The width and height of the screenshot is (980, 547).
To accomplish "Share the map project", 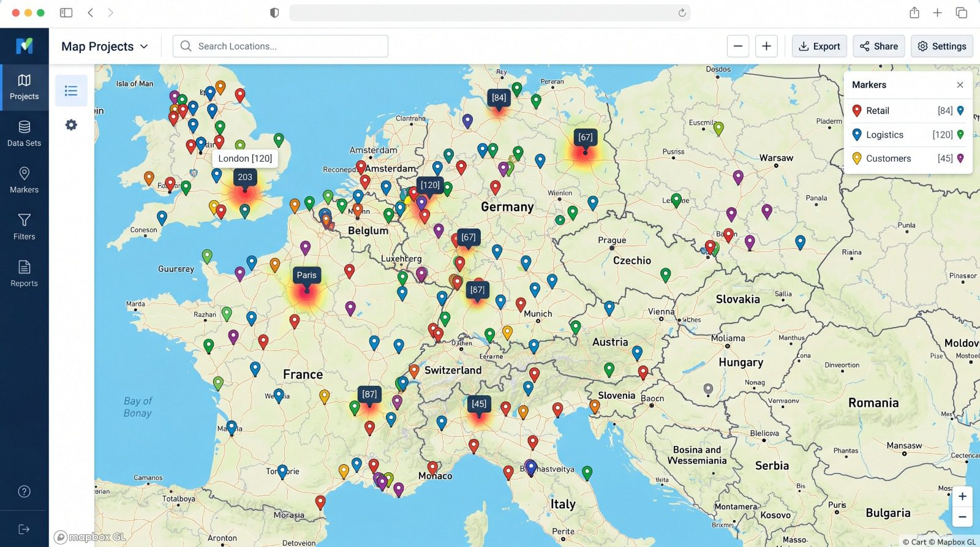I will coord(878,46).
